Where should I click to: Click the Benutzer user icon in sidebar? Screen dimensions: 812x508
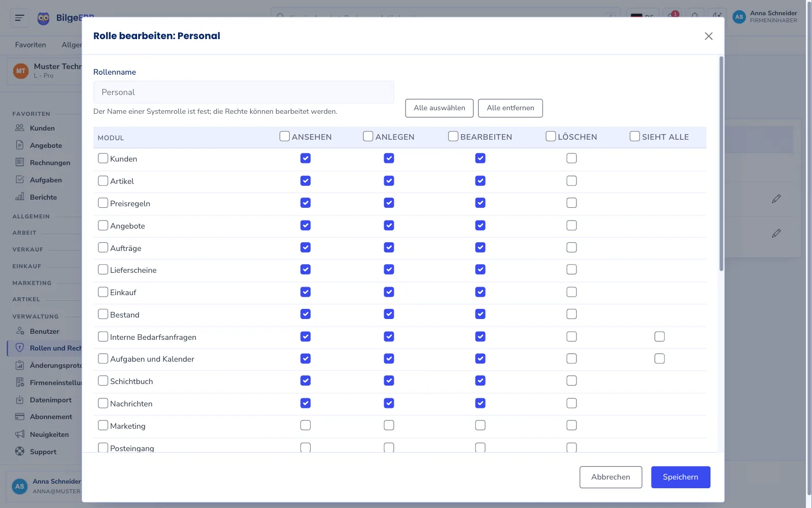click(20, 331)
